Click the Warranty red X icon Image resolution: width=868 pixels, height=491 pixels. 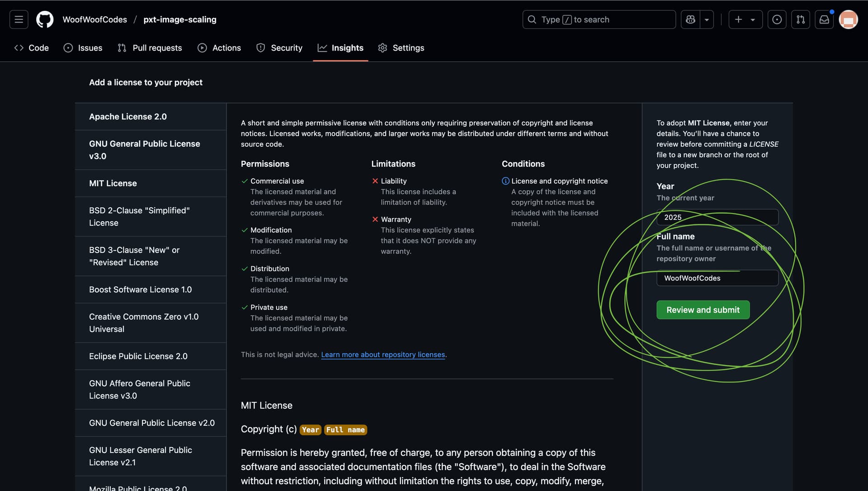click(375, 220)
